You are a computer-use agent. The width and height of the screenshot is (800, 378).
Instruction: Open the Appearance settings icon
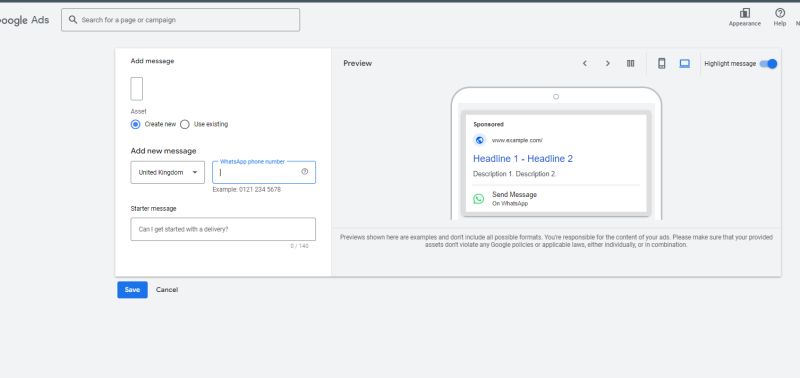[744, 14]
